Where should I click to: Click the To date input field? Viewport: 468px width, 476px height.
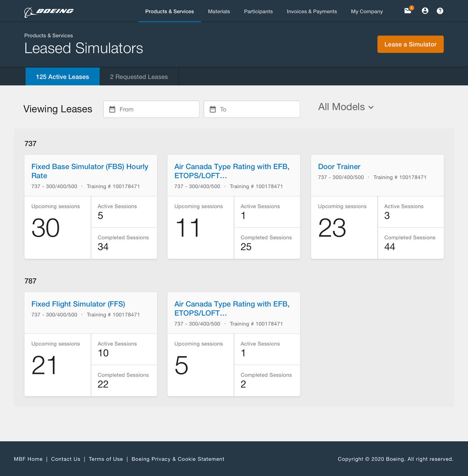[258, 109]
